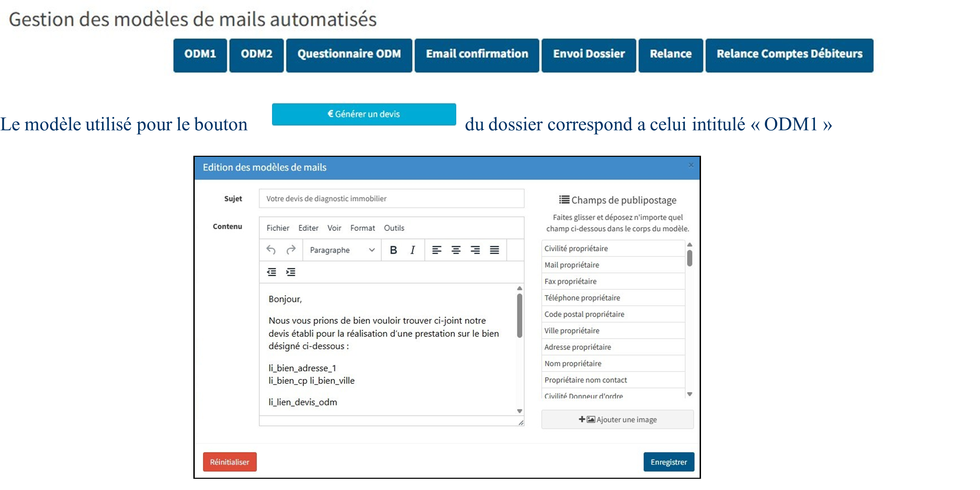Justify the text
The height and width of the screenshot is (490, 980).
(494, 250)
